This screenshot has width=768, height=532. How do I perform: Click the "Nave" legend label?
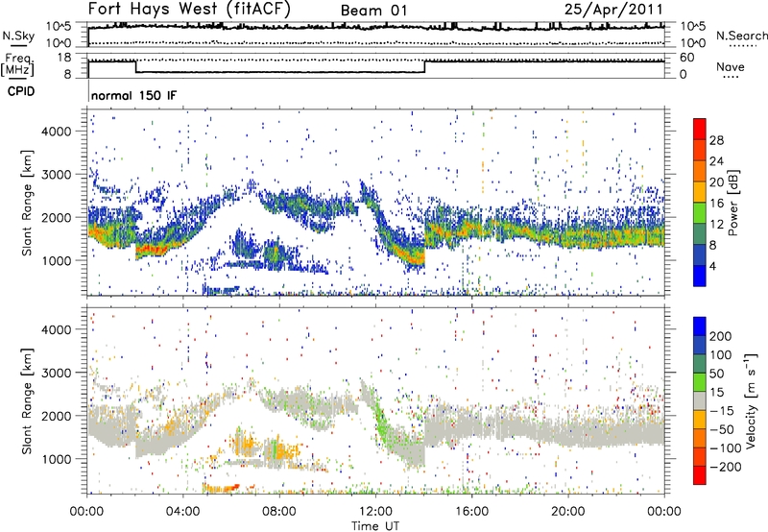point(731,67)
